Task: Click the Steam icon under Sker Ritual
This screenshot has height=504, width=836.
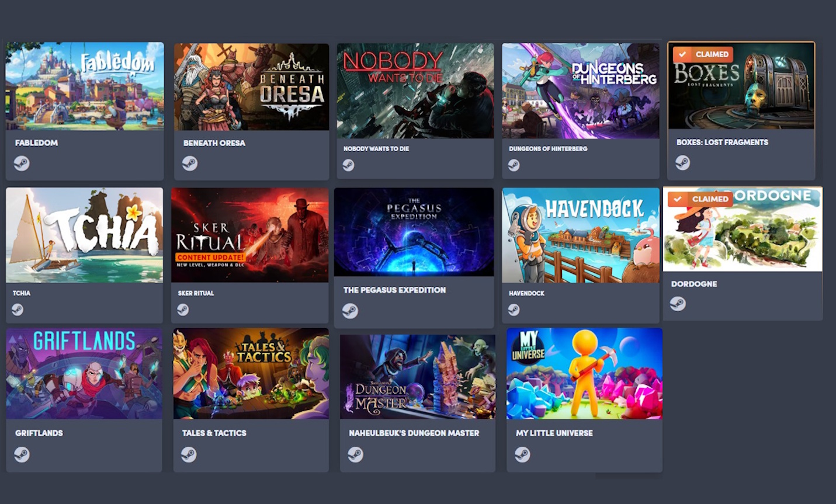Action: pyautogui.click(x=183, y=310)
